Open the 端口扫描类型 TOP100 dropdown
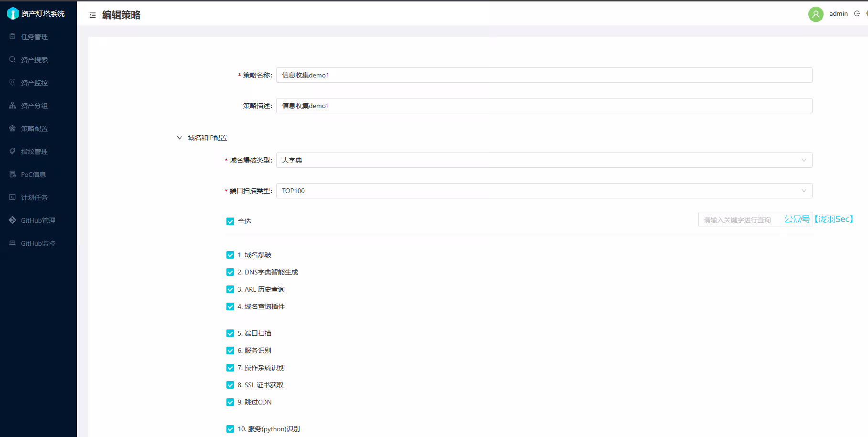 point(544,191)
